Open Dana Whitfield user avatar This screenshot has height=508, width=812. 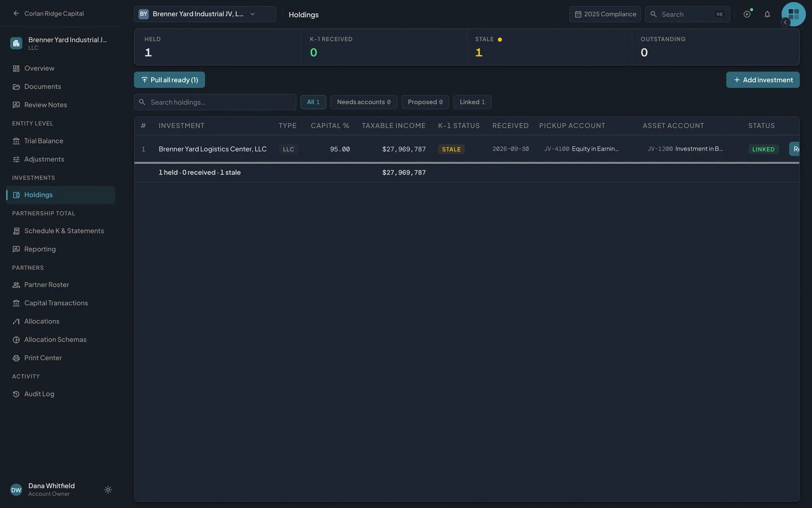[x=16, y=490]
